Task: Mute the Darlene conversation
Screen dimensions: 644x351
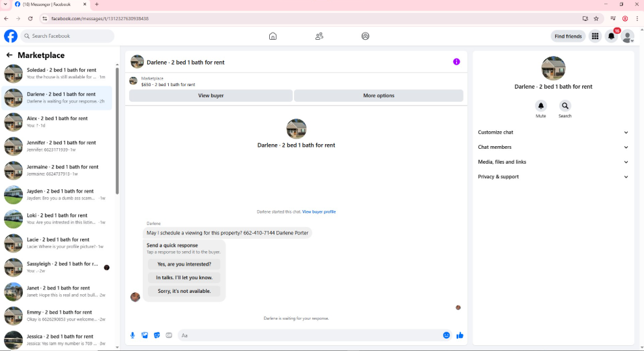Action: click(x=540, y=106)
